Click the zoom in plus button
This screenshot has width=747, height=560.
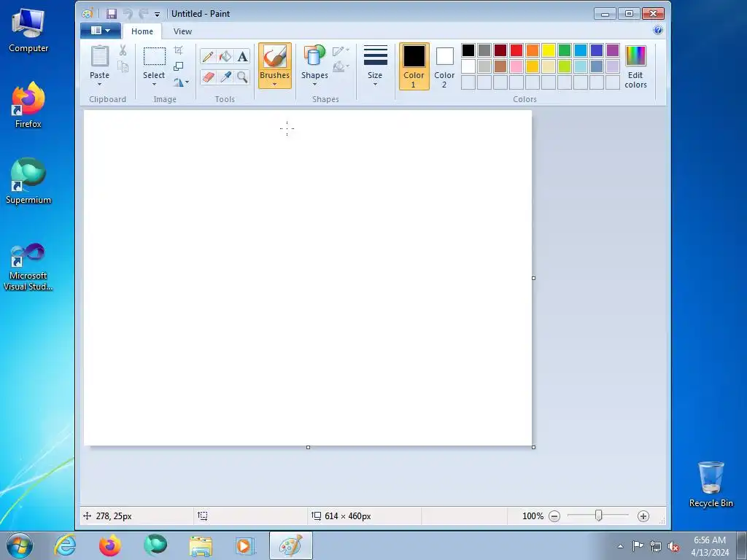(643, 516)
